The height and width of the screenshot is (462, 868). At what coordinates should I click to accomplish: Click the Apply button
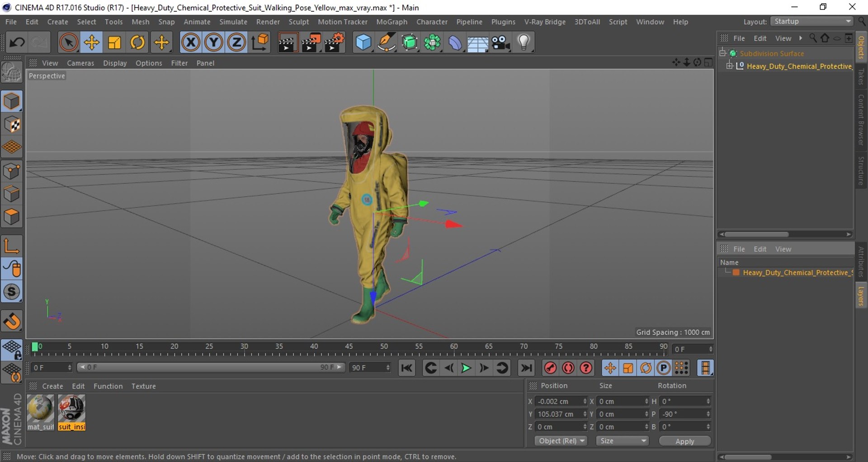pos(685,441)
